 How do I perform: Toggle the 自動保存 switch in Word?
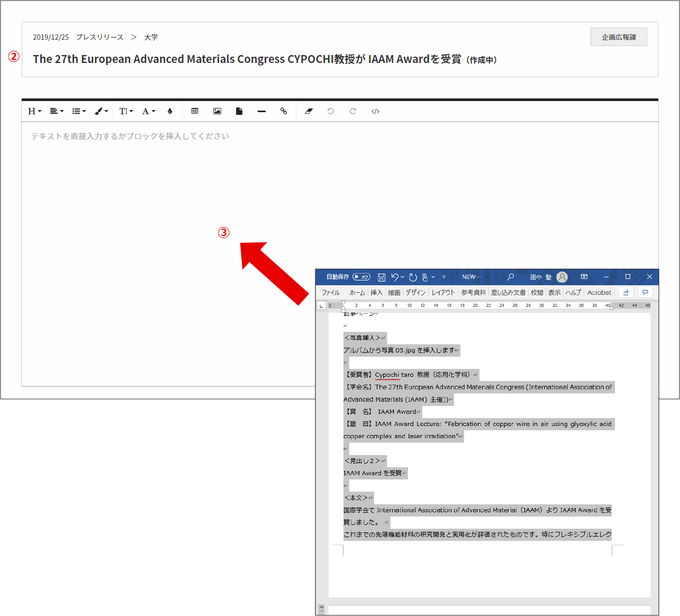tap(361, 277)
